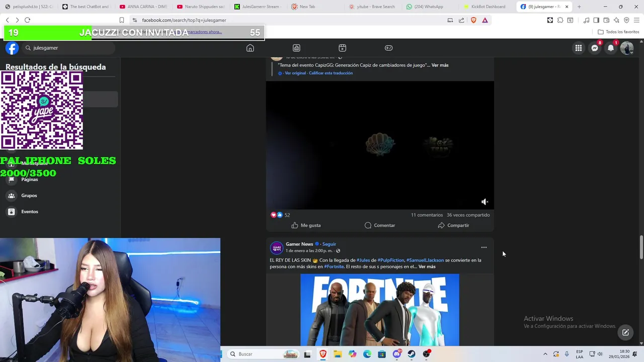Click Compartir on the video post
The image size is (644, 362).
click(453, 225)
